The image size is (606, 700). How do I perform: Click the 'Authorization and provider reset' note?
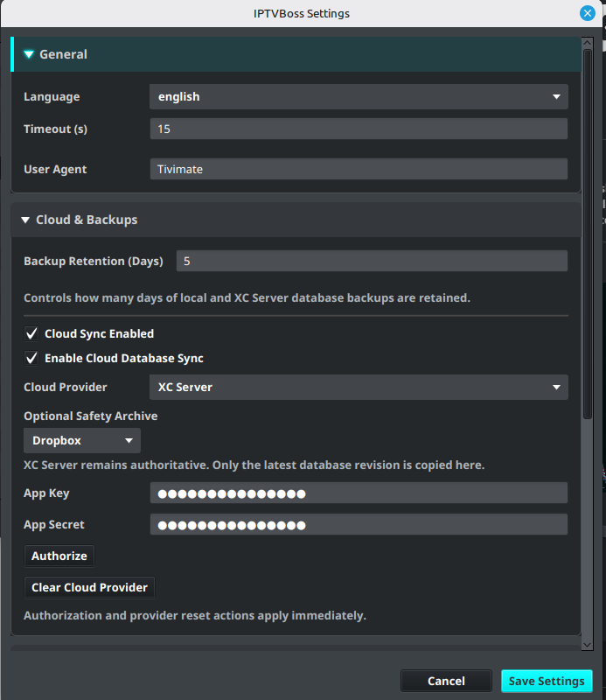coord(194,616)
